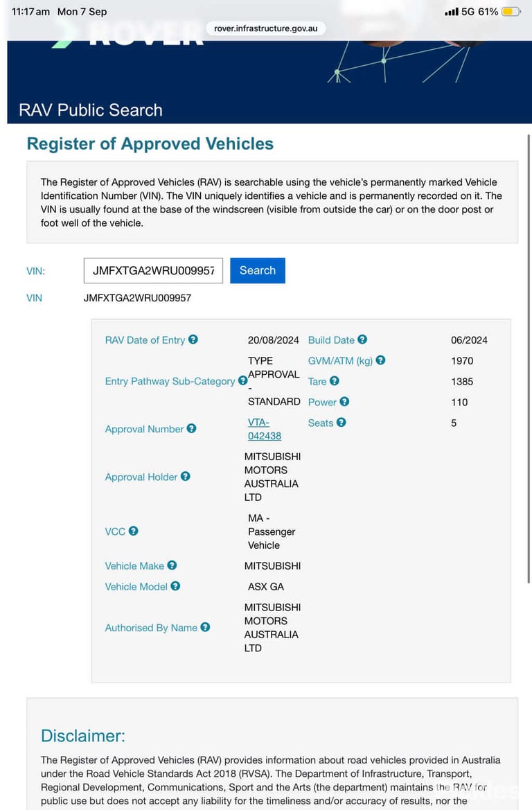Open Approval Holder help icon
Viewport: 532px width, 810px height.
pyautogui.click(x=186, y=476)
